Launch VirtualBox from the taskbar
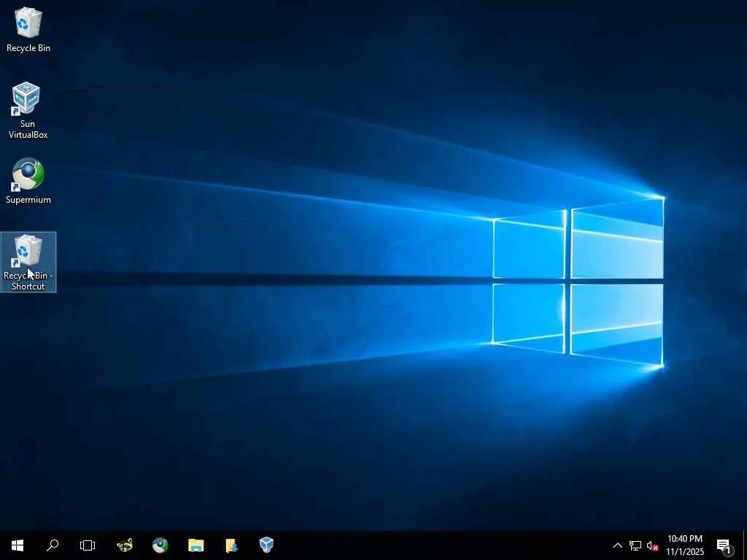Viewport: 747px width, 560px height. click(266, 545)
